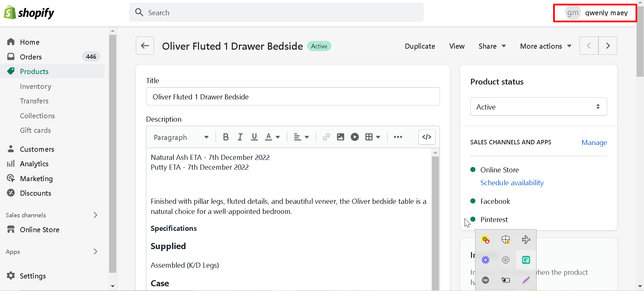Insert a link in the description

coord(326,137)
